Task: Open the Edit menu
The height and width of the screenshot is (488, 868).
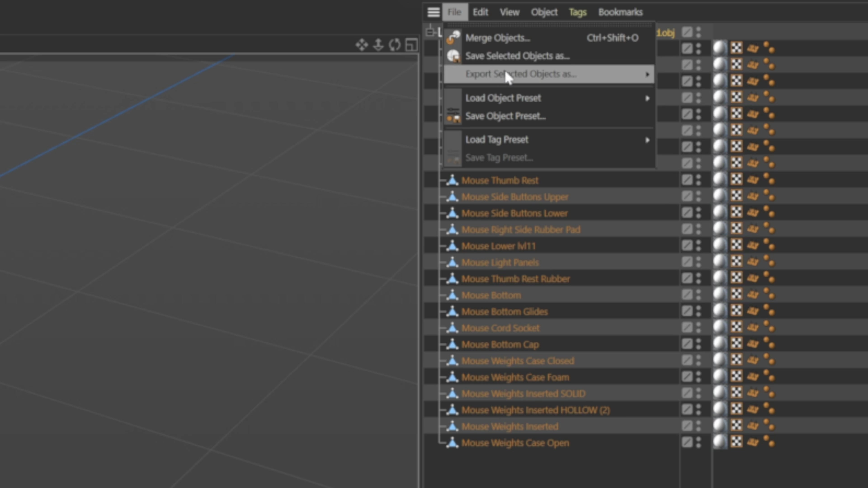Action: 480,12
